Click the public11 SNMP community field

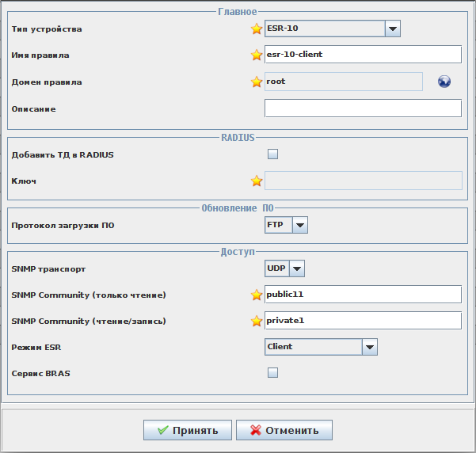[x=363, y=295]
